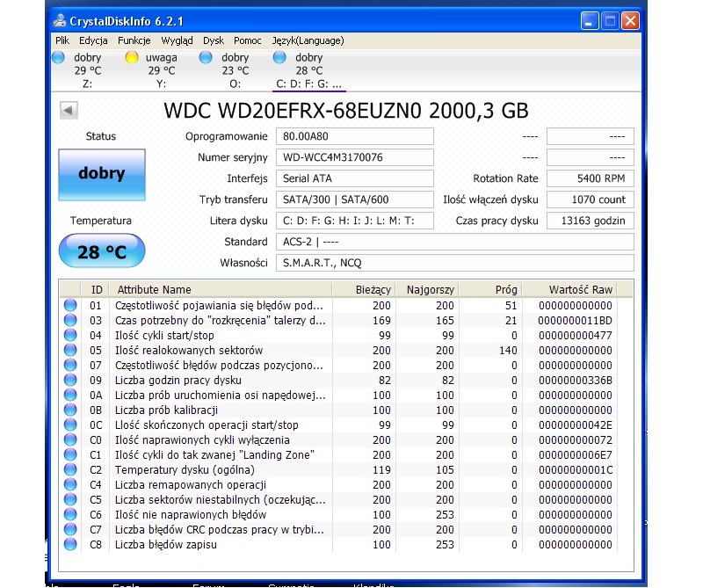The height and width of the screenshot is (588, 703).
Task: Click status orb of attribute C8 row
Action: (70, 545)
